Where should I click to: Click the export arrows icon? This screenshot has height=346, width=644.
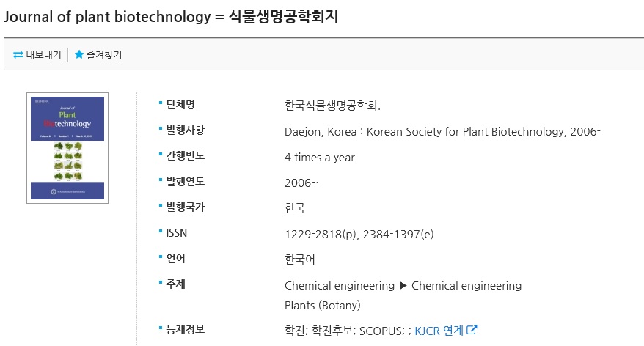18,55
